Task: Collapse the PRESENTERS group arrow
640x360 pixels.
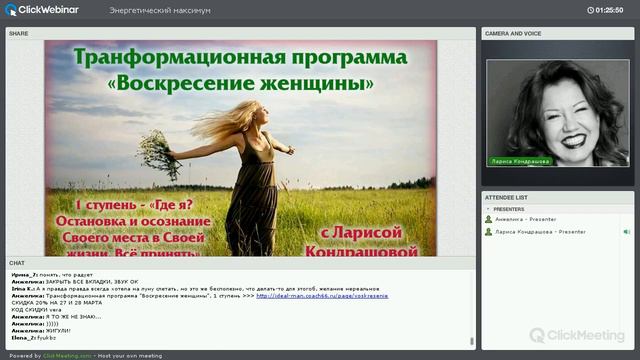Action: pyautogui.click(x=488, y=209)
